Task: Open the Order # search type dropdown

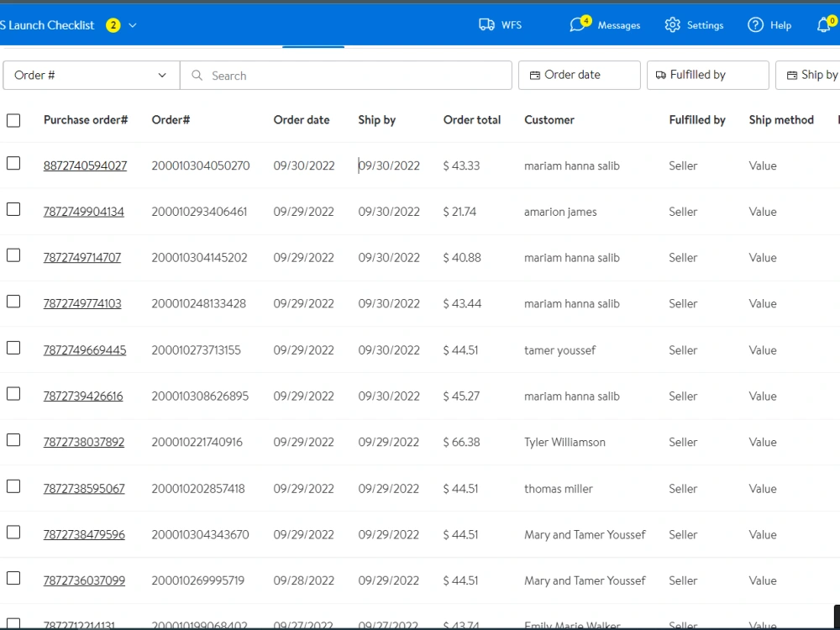Action: tap(91, 75)
